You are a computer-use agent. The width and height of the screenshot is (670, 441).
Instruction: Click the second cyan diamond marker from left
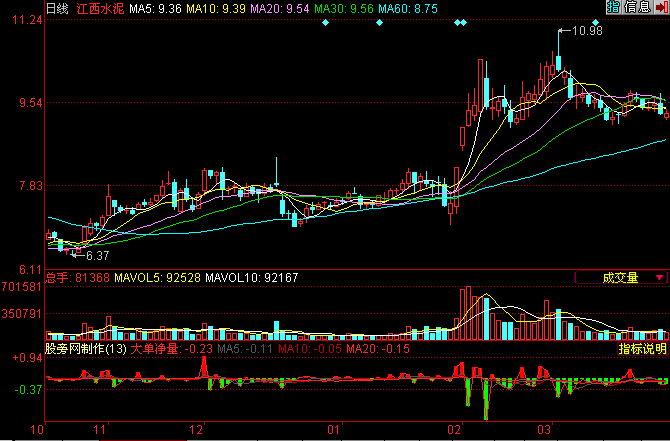tap(378, 22)
